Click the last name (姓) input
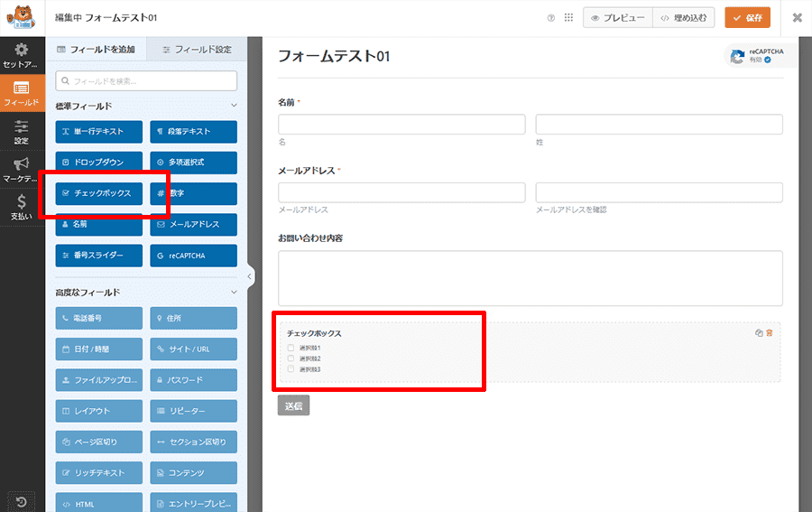 (660, 125)
